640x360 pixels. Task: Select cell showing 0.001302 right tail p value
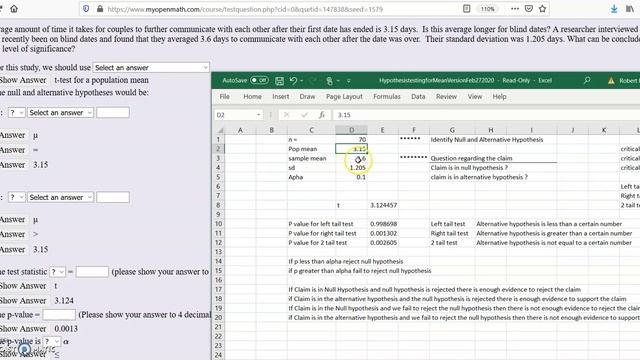pos(383,233)
